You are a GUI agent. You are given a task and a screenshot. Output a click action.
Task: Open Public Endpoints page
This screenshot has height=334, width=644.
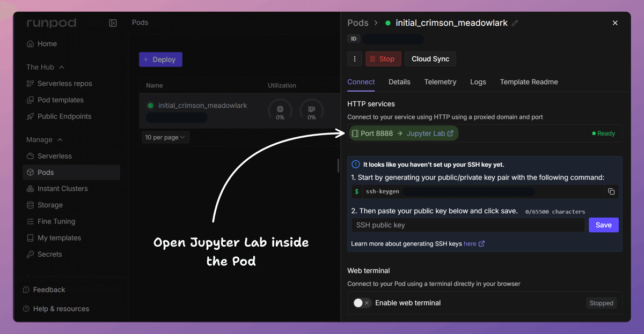[x=59, y=116]
